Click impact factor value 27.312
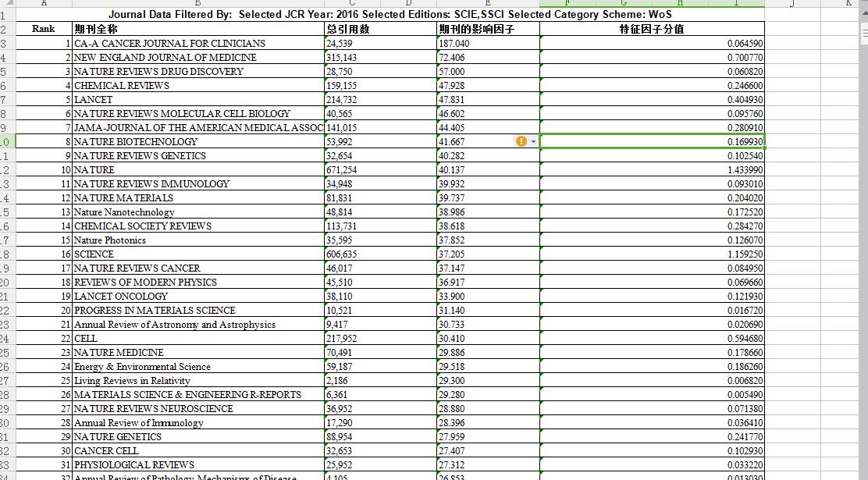Screen dimensions: 868x480 point(488,465)
